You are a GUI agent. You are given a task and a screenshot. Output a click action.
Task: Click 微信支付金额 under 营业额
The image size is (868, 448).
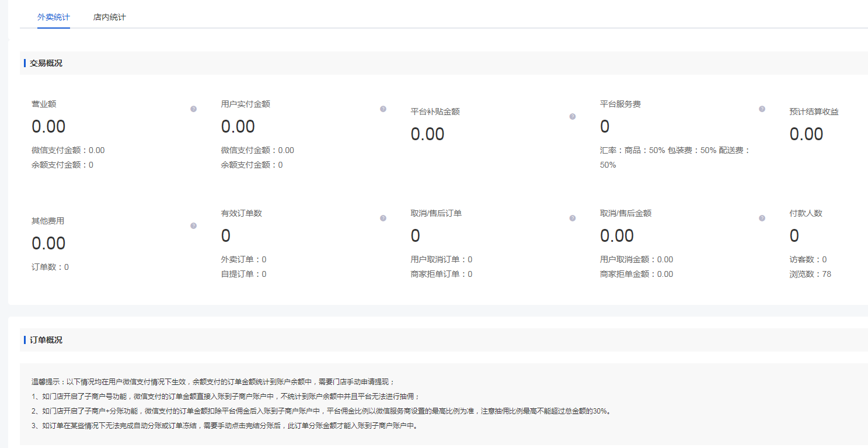(68, 150)
